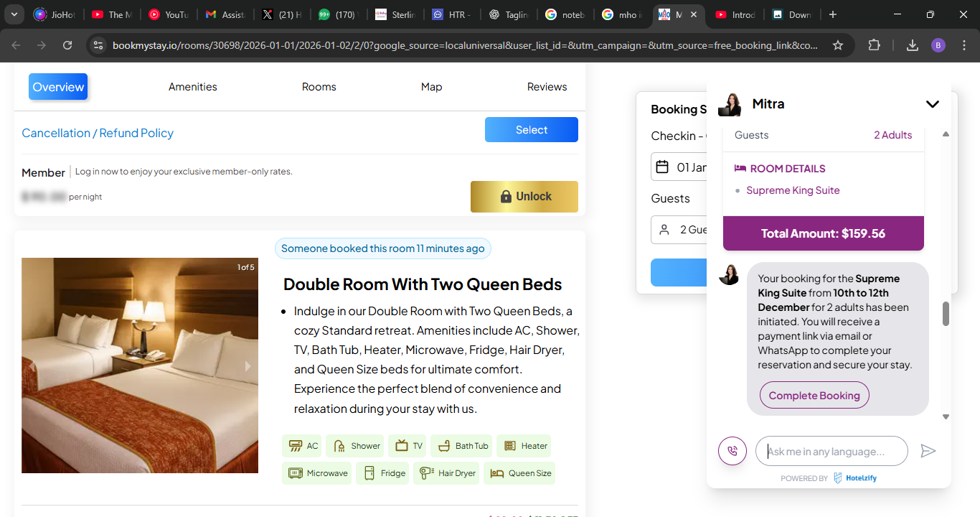980x517 pixels.
Task: Close the active bookmystay browser tab
Action: [693, 14]
